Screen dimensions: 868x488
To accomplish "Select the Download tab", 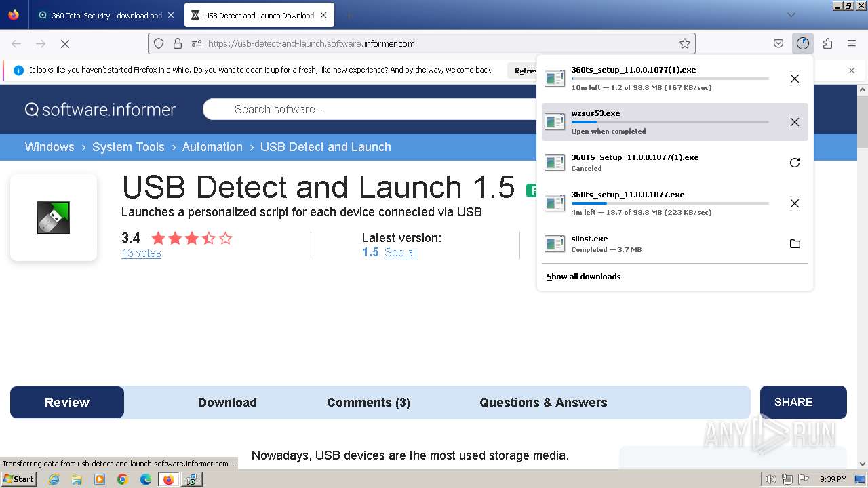I will (227, 403).
